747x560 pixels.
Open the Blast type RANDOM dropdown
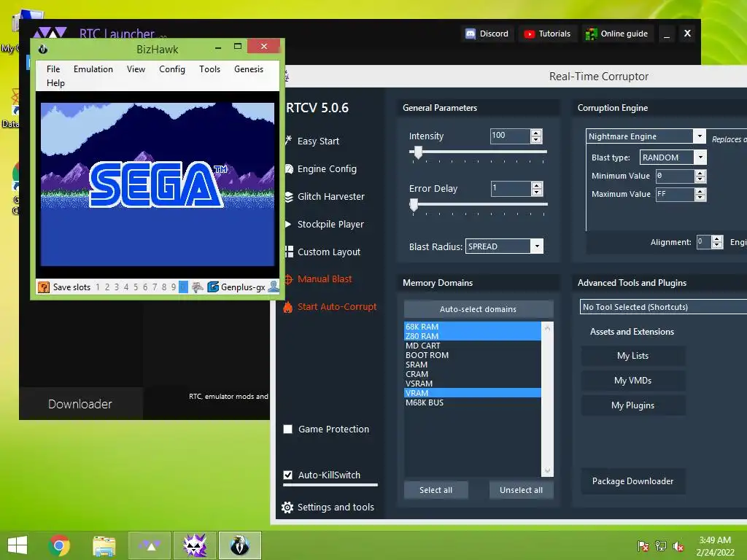700,157
